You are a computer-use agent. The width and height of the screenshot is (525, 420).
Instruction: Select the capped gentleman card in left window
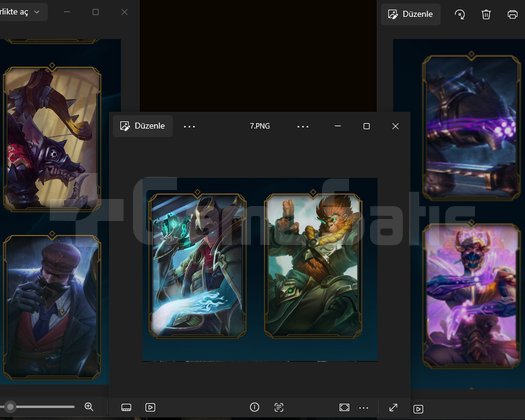[52, 305]
